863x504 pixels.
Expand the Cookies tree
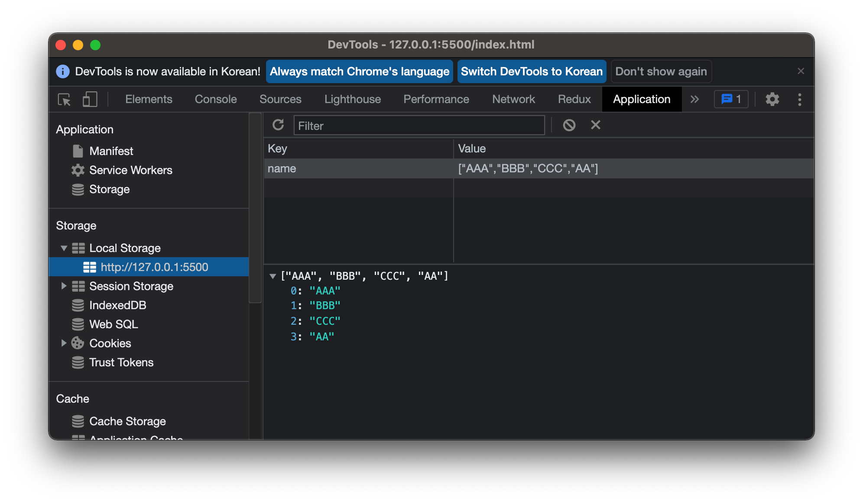64,343
